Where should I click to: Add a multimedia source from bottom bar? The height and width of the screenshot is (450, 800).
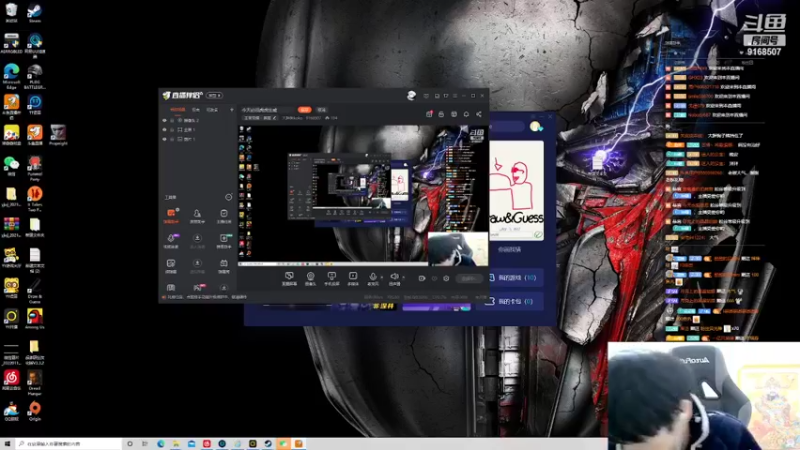coord(353,279)
